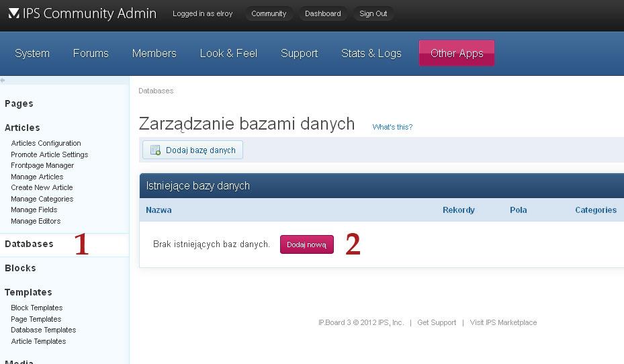Sort the list by Nazwa column header
The height and width of the screenshot is (364, 624).
pyautogui.click(x=159, y=210)
